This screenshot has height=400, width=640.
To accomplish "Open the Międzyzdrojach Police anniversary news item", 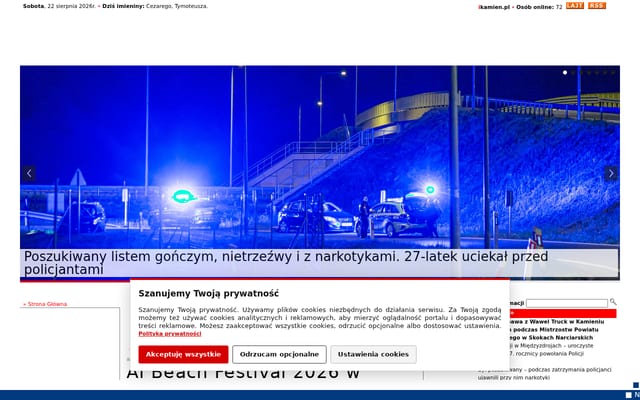I will [x=551, y=350].
